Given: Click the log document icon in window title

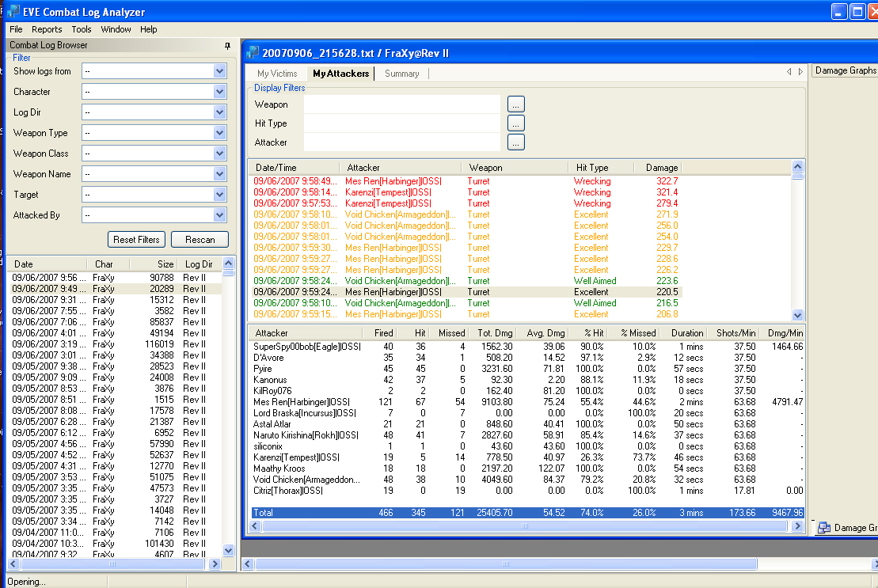Looking at the screenshot, I should [253, 53].
